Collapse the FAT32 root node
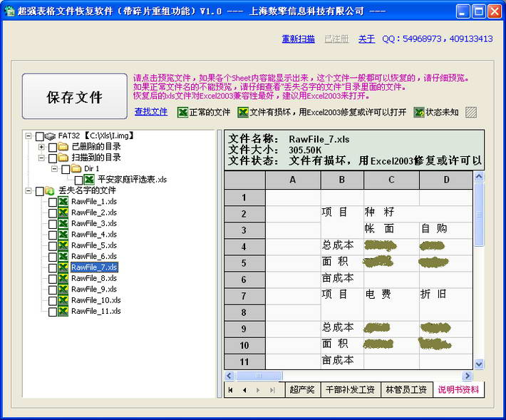The width and height of the screenshot is (506, 420). [x=29, y=136]
